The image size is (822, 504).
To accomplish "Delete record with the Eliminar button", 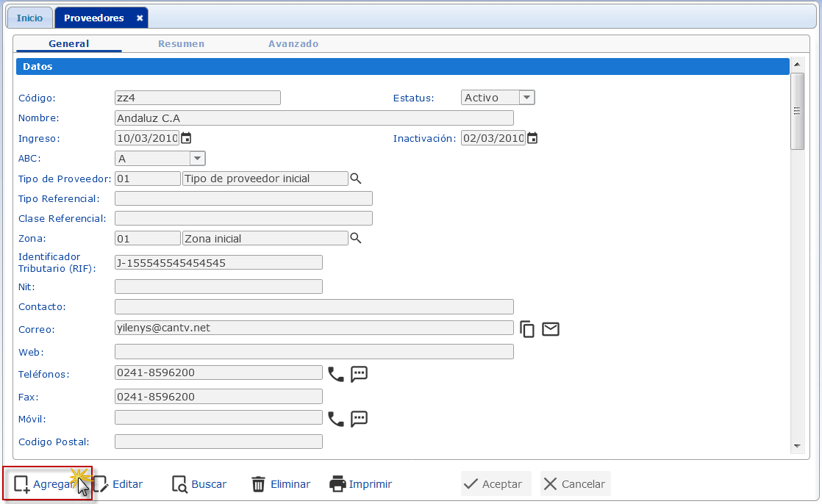I will [x=281, y=484].
